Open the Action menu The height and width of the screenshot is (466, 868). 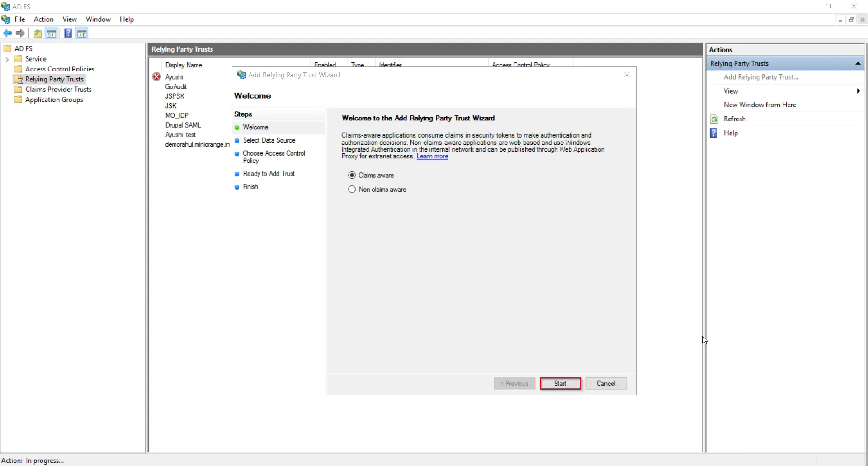(44, 19)
